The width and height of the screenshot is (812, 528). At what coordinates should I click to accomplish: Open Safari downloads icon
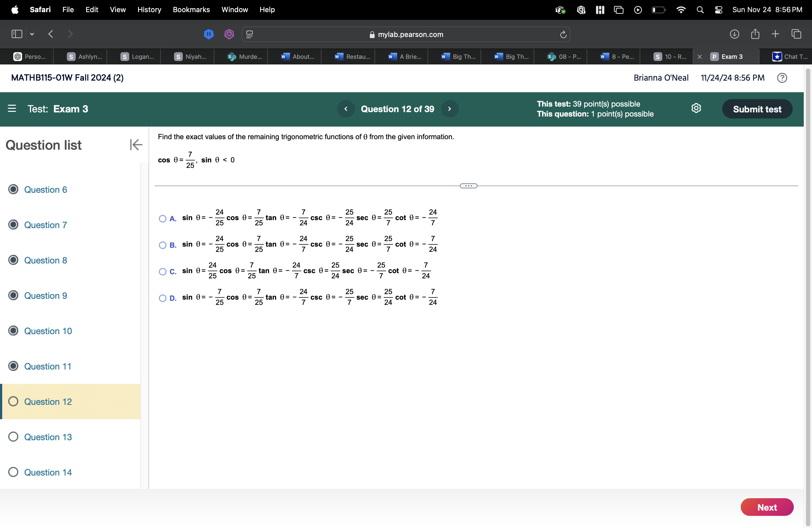click(x=734, y=34)
